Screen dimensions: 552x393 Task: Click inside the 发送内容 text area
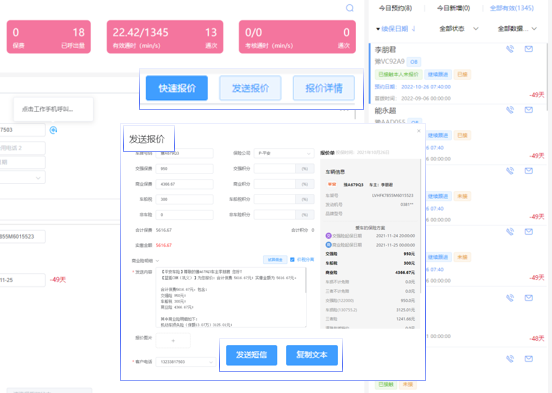pos(231,298)
